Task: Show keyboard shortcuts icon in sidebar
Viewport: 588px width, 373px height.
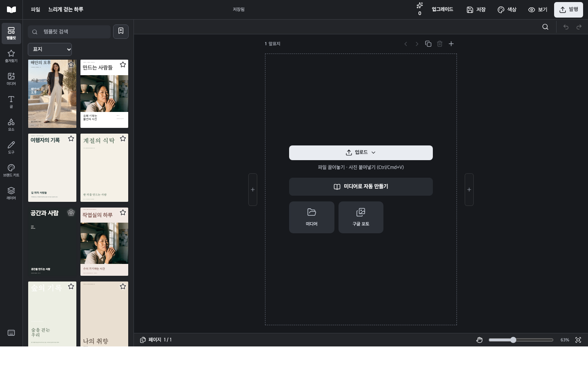Action: click(x=11, y=333)
